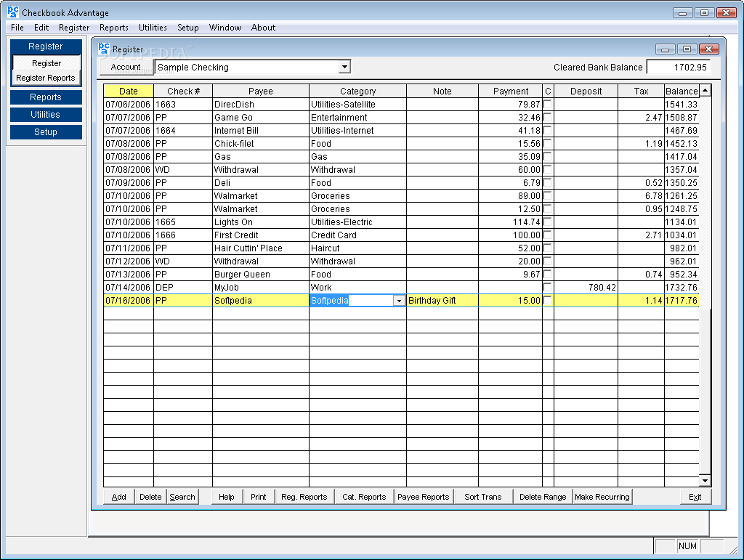Open Register Reports in sidebar
Image resolution: width=744 pixels, height=560 pixels.
pos(46,78)
